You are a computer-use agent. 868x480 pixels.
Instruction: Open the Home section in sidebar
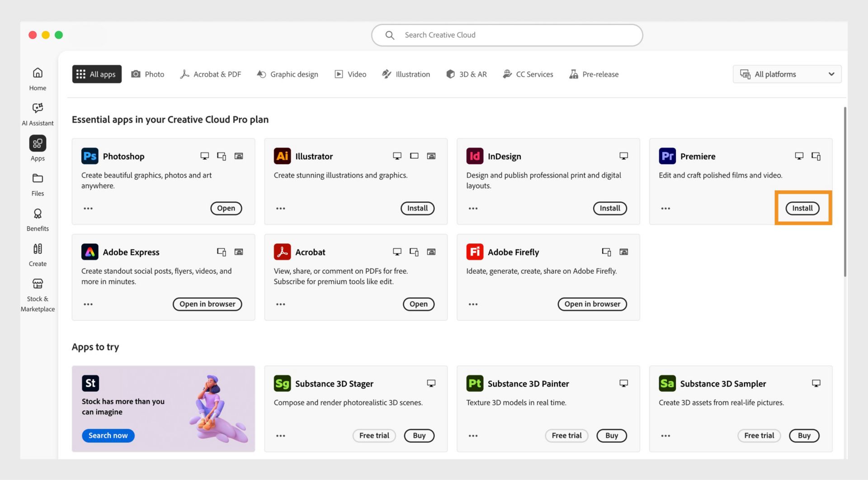click(x=38, y=79)
